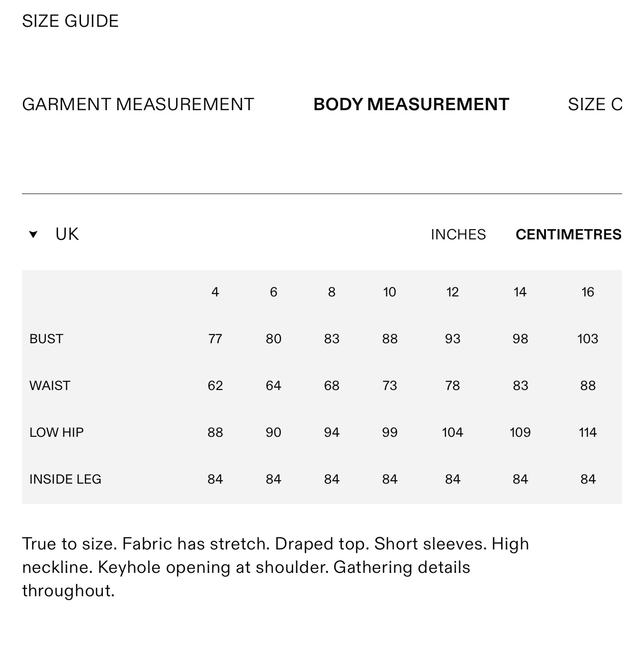Select Centimetres as the unit

[568, 235]
